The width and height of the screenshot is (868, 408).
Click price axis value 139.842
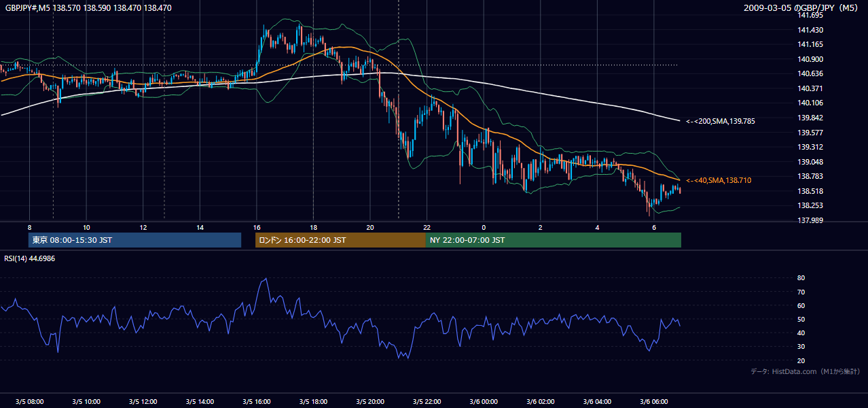click(811, 118)
